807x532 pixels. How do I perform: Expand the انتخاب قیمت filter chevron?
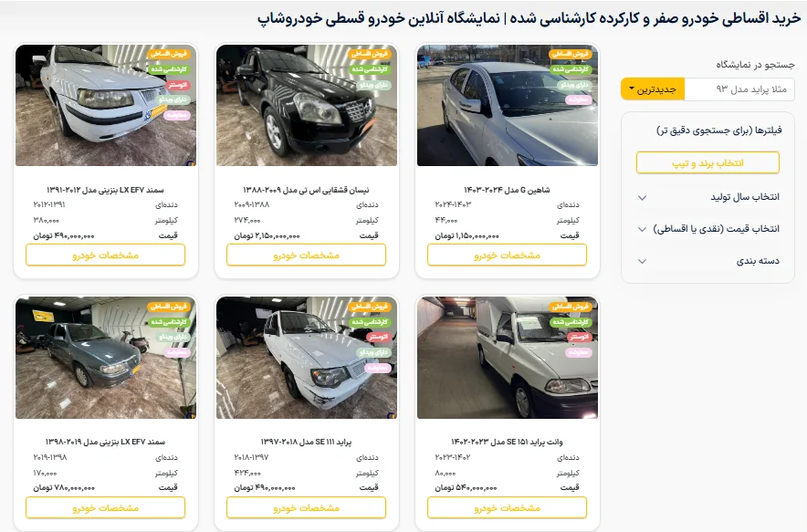[x=642, y=229]
